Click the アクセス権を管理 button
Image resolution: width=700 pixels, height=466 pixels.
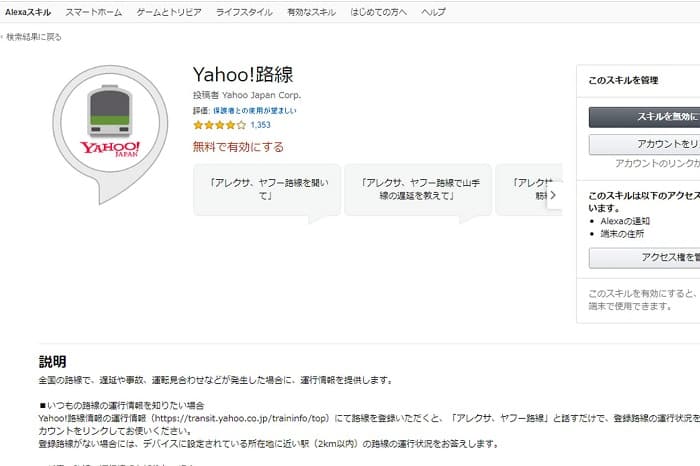pyautogui.click(x=644, y=258)
